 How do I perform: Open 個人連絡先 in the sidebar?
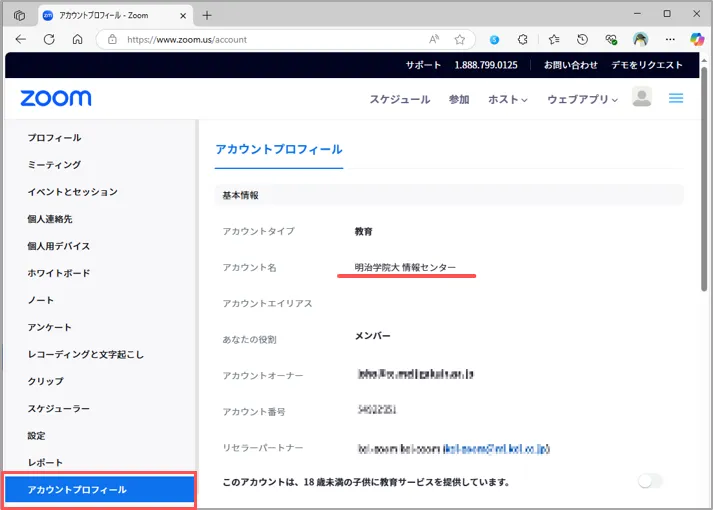tap(50, 219)
